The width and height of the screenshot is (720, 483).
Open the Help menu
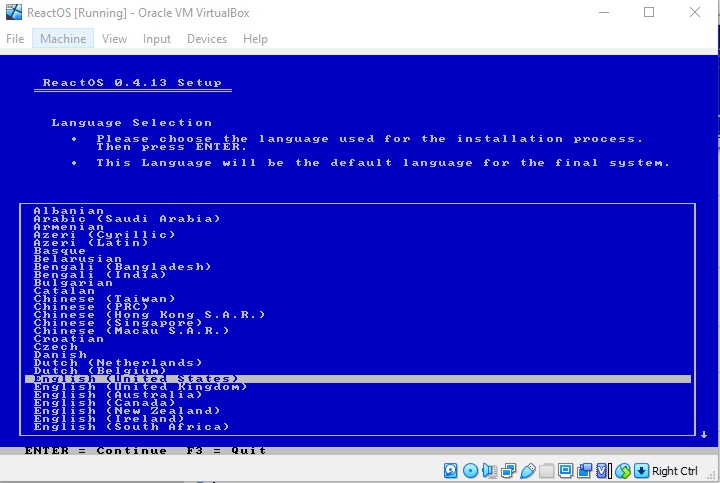point(255,39)
